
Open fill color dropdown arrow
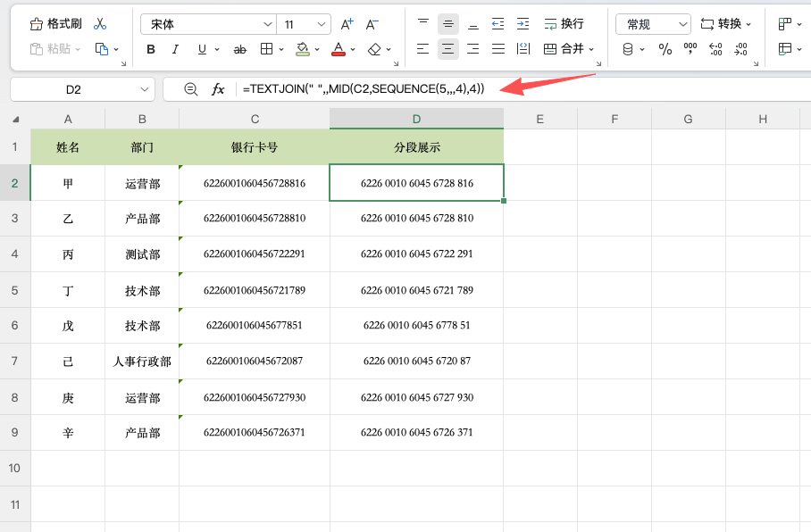317,50
